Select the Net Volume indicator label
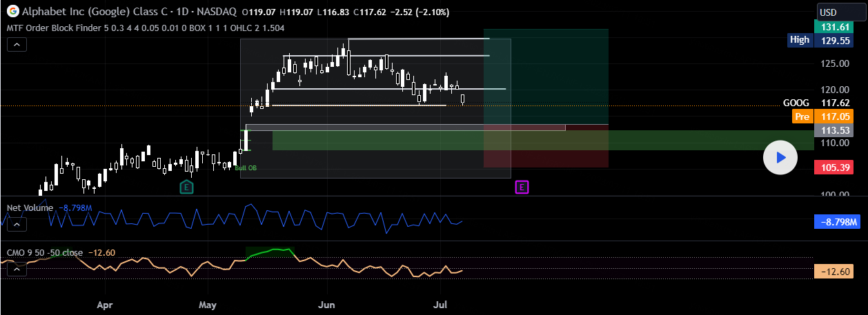 tap(30, 207)
